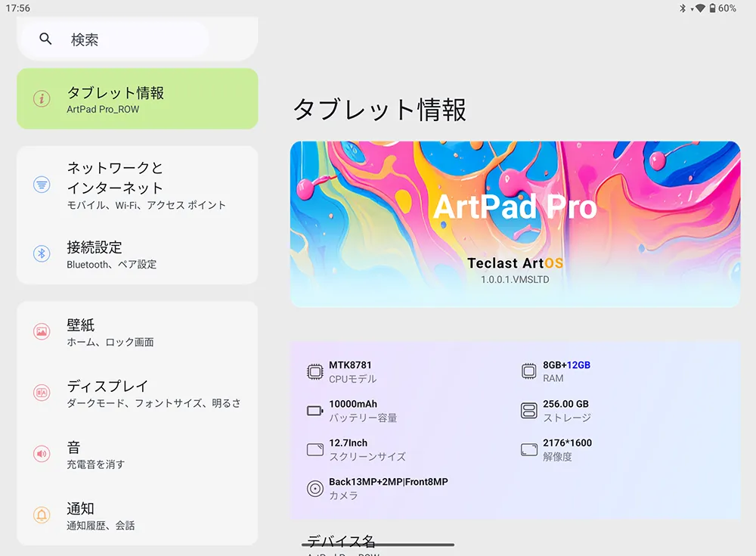Click the CPUモデル label
The height and width of the screenshot is (556, 756).
pos(353,379)
